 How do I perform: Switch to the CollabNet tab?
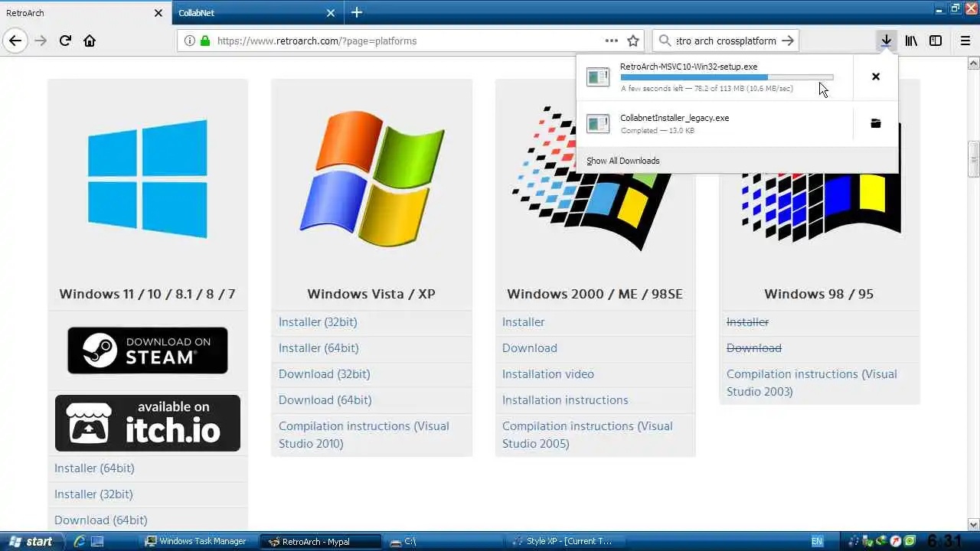(x=256, y=13)
